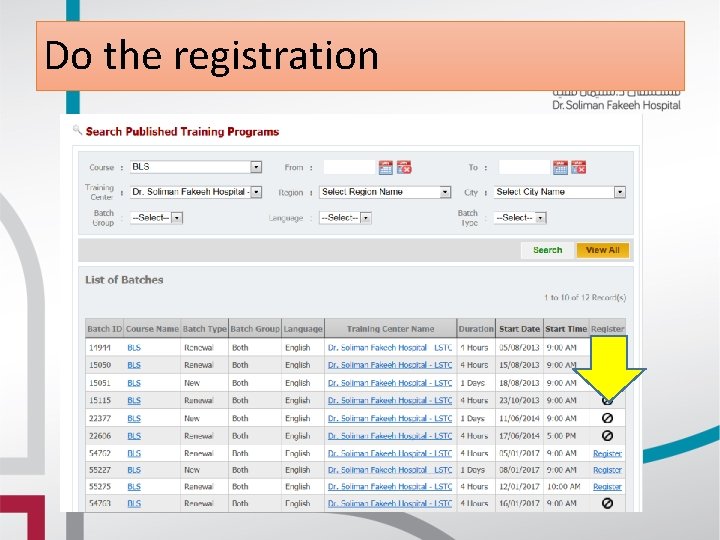Open training center link for batch 22377

[390, 418]
